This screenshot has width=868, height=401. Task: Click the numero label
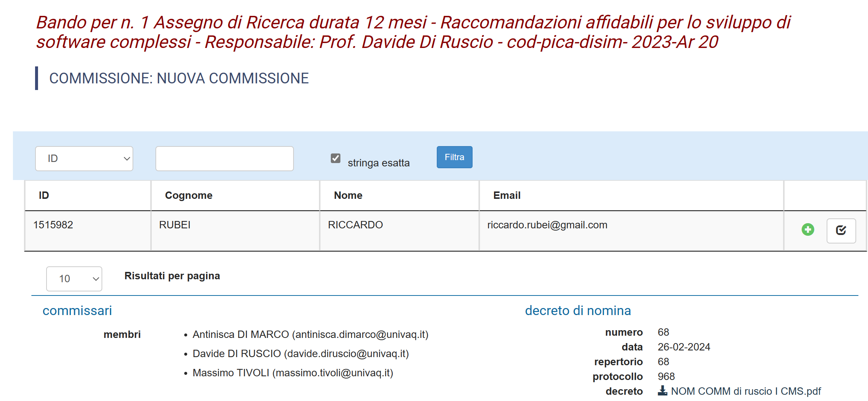624,332
